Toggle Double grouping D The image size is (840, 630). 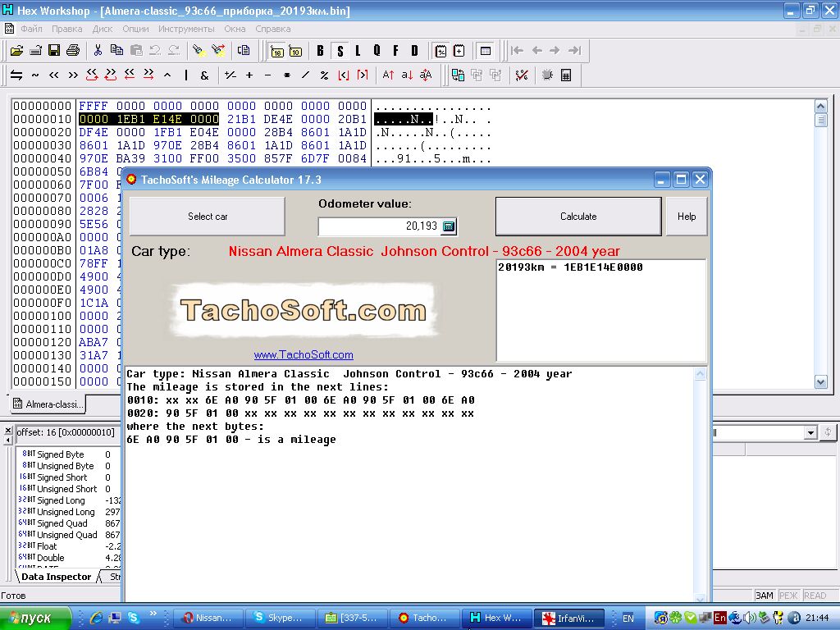414,52
